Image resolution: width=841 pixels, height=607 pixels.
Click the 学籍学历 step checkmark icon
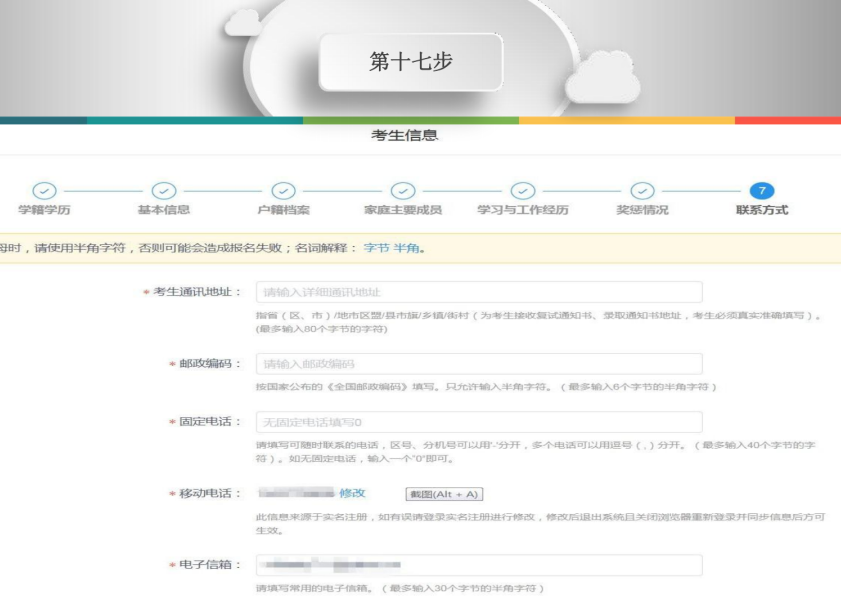(44, 189)
